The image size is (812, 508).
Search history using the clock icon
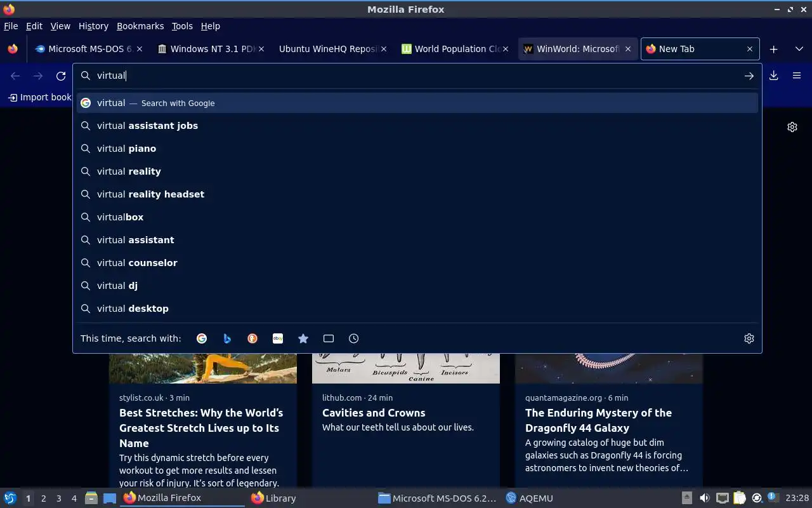click(x=354, y=338)
